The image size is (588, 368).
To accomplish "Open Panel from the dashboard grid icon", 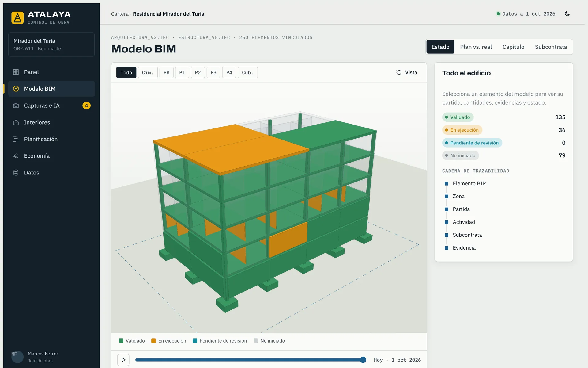I will click(16, 72).
